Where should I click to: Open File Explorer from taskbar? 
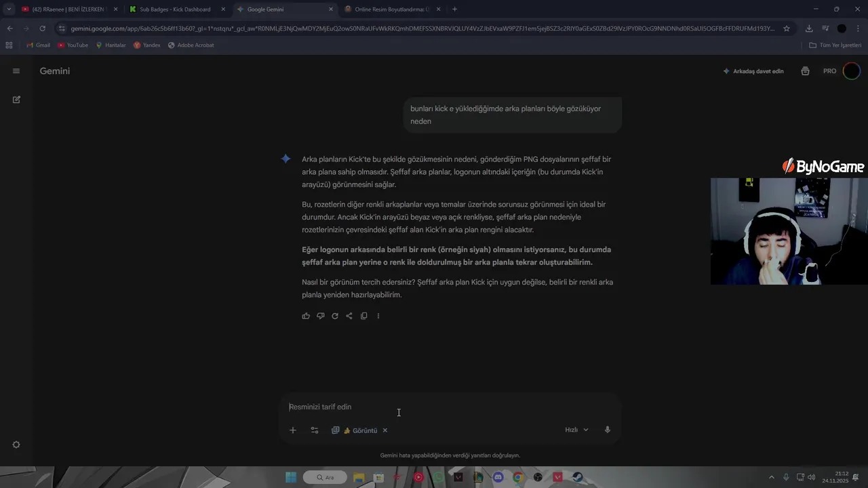[x=359, y=477]
